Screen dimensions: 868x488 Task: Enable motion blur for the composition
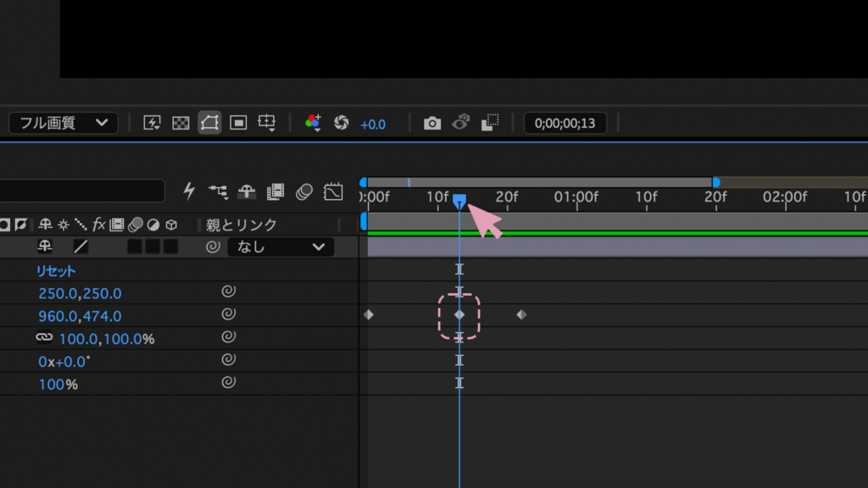tap(304, 191)
